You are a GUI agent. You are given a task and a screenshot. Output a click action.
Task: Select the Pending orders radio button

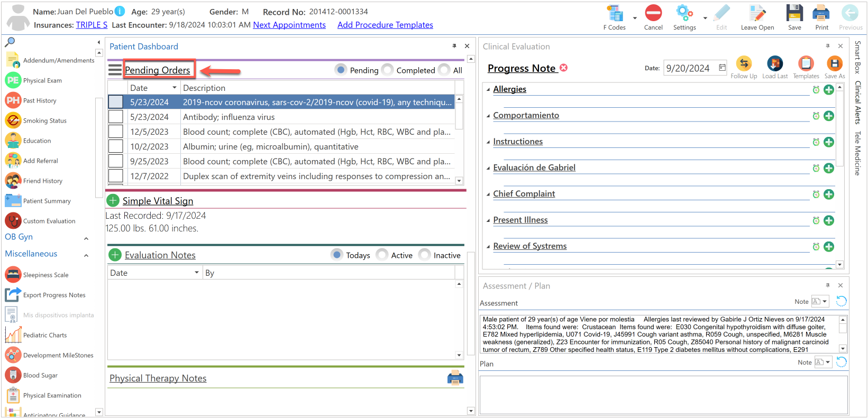(x=341, y=70)
